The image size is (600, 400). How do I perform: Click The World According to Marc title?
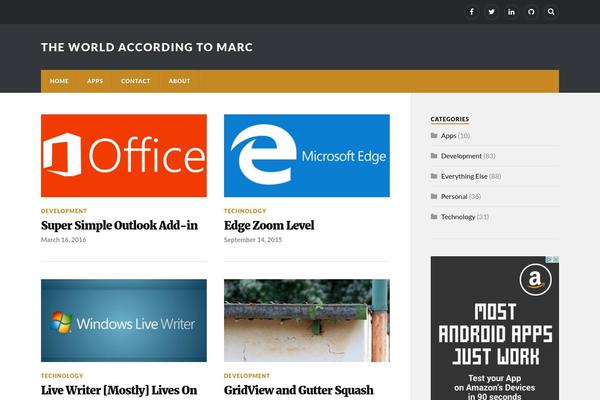pos(147,47)
